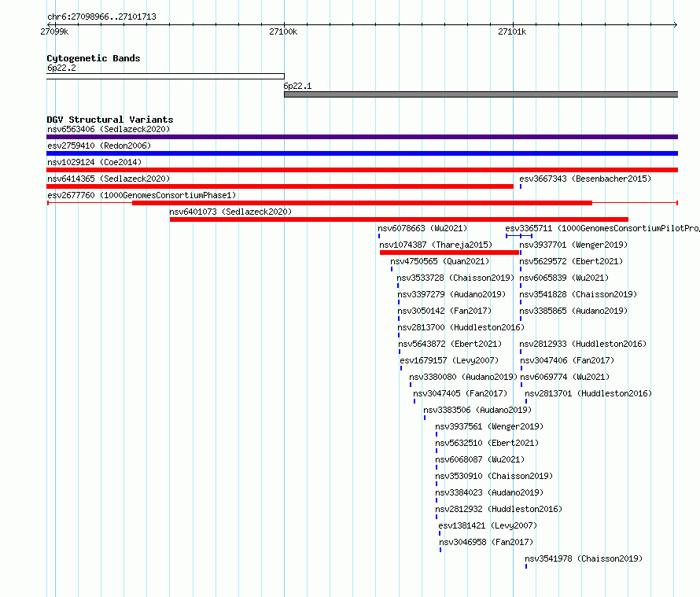Click the 27099k ruler tick label
Viewport: 700px width, 597px height.
coord(54,31)
